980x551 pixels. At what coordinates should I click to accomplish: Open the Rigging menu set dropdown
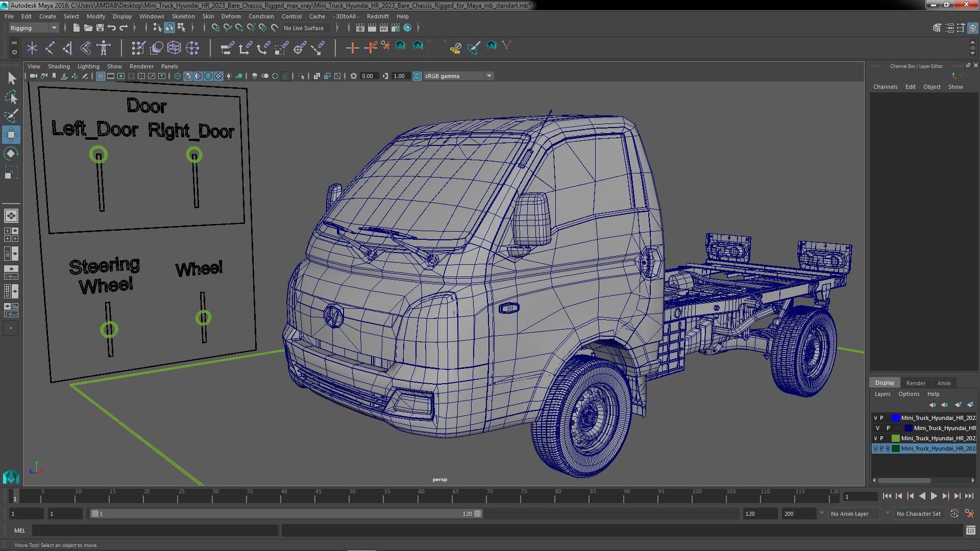point(34,28)
